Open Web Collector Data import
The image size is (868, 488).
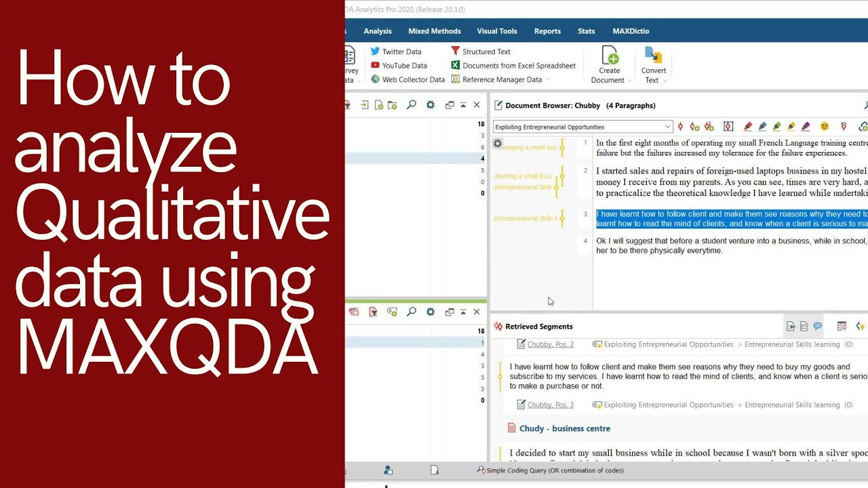tap(408, 79)
